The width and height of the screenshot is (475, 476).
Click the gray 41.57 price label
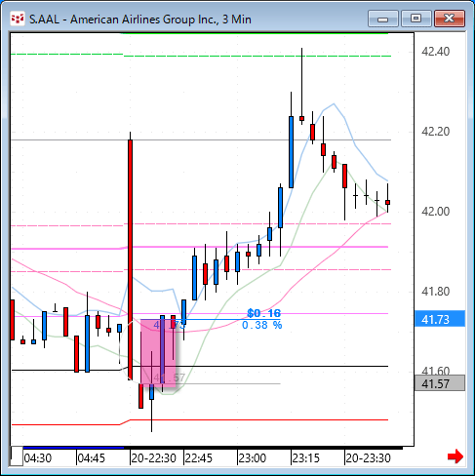pos(440,383)
